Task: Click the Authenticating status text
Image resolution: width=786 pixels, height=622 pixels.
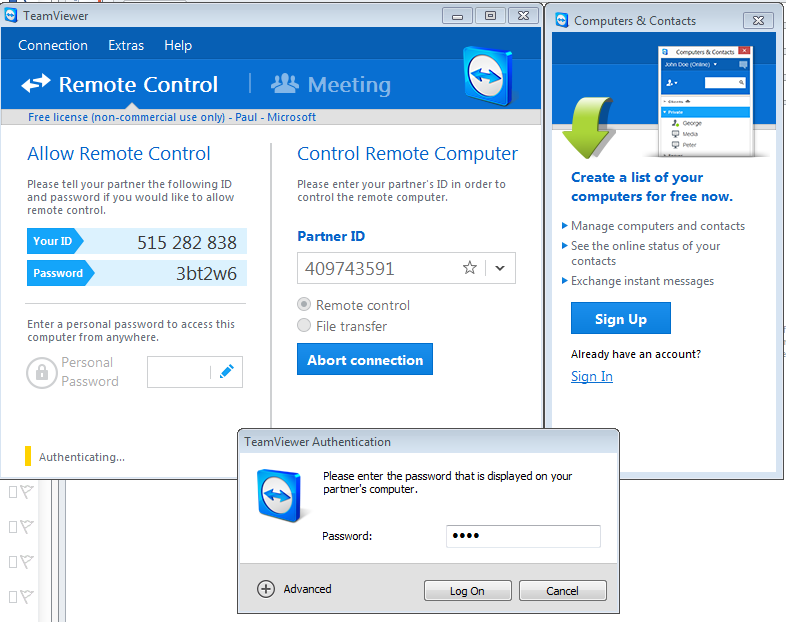Action: point(82,457)
